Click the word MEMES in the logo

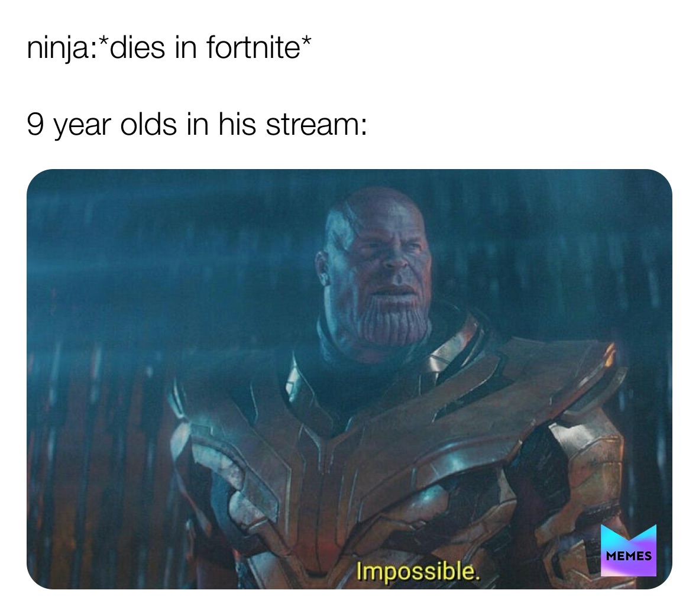[x=629, y=556]
